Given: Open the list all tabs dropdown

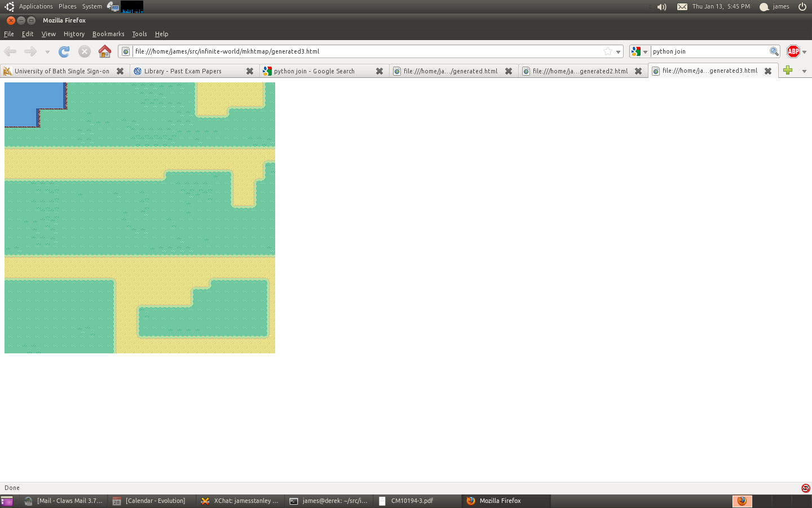Looking at the screenshot, I should [x=804, y=71].
